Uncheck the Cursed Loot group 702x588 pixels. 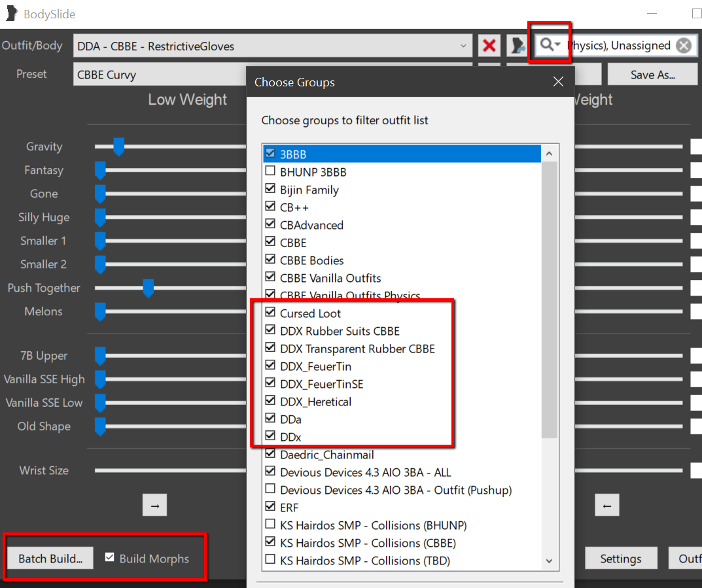pos(270,313)
